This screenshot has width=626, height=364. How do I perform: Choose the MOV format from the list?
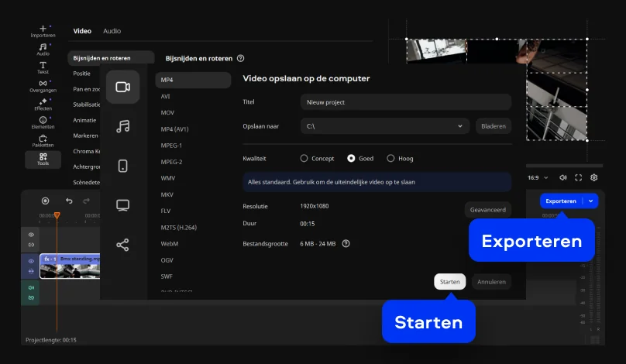pyautogui.click(x=167, y=112)
